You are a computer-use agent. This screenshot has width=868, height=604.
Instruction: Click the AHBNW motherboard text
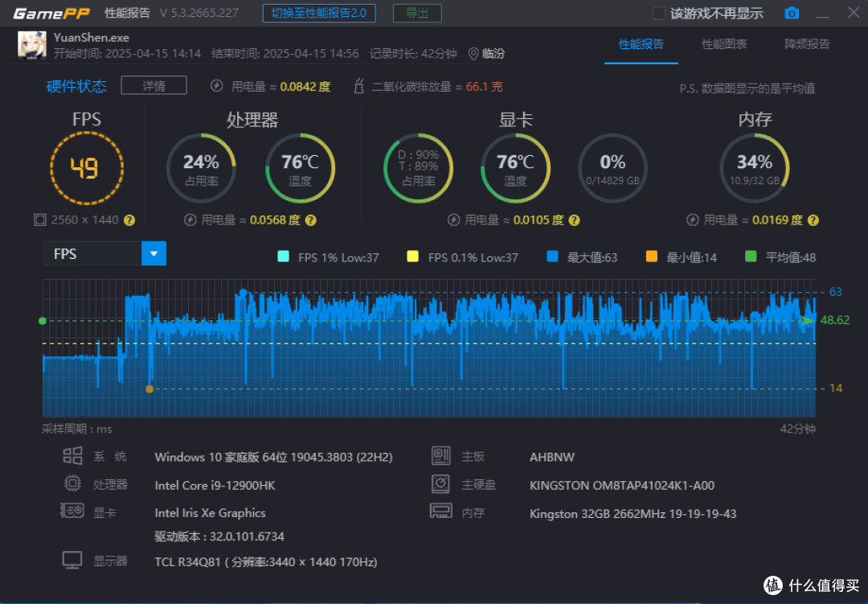tap(552, 457)
